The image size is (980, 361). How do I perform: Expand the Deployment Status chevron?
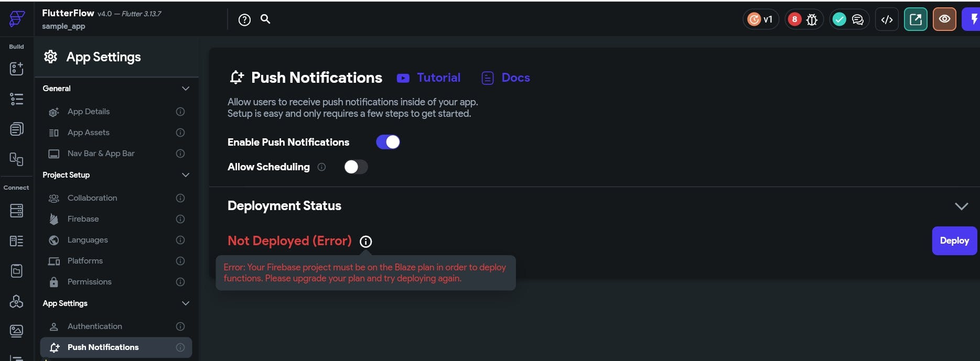point(962,206)
